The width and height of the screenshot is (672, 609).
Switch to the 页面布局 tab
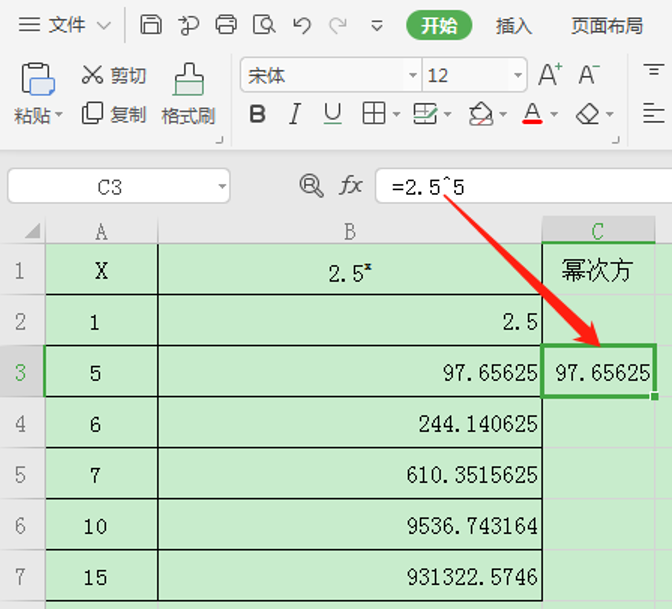(607, 26)
